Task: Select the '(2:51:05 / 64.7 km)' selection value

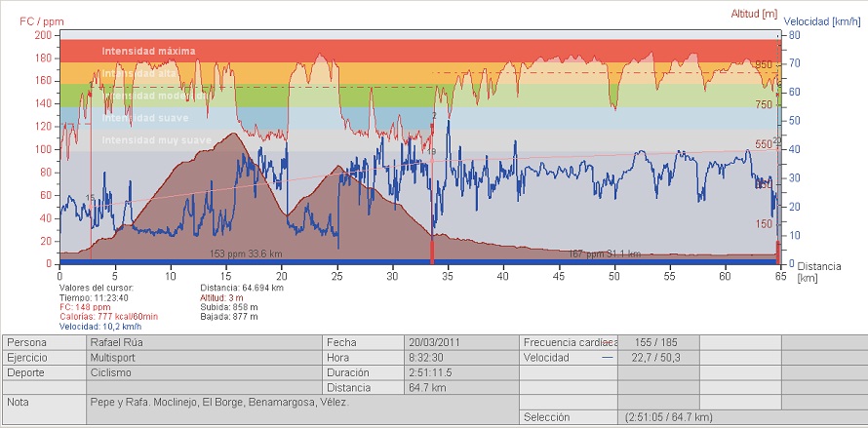Action: click(668, 417)
